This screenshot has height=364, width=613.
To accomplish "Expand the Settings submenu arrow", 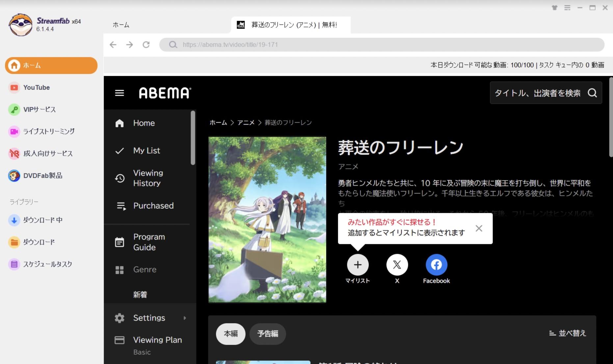I will click(185, 318).
